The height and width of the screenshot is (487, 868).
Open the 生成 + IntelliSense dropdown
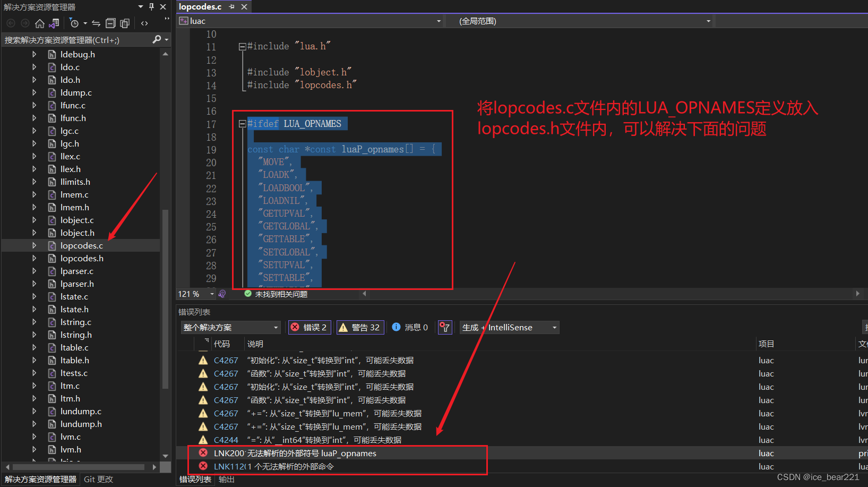[x=510, y=328]
